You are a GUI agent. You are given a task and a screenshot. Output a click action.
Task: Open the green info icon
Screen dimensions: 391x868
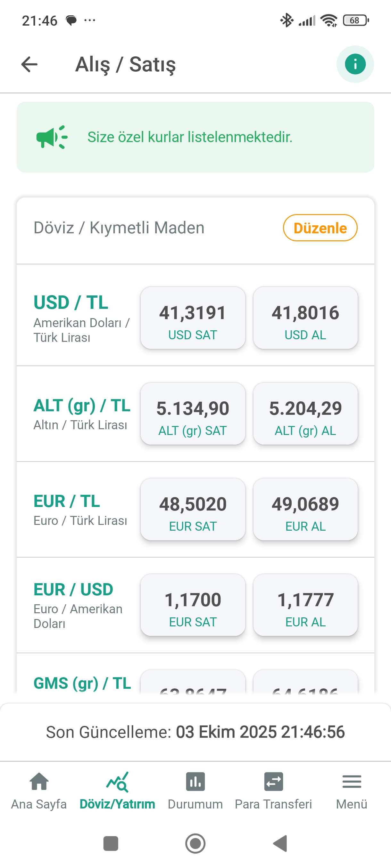tap(355, 64)
